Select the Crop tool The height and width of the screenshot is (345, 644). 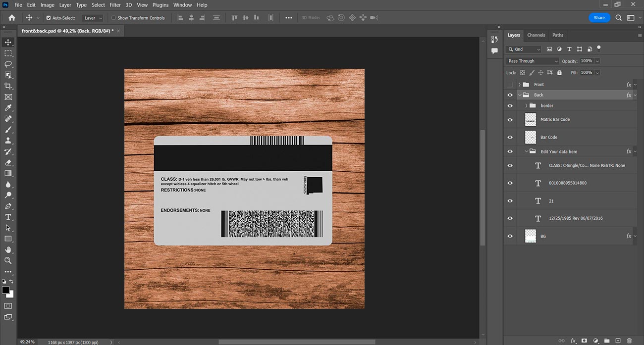[8, 86]
